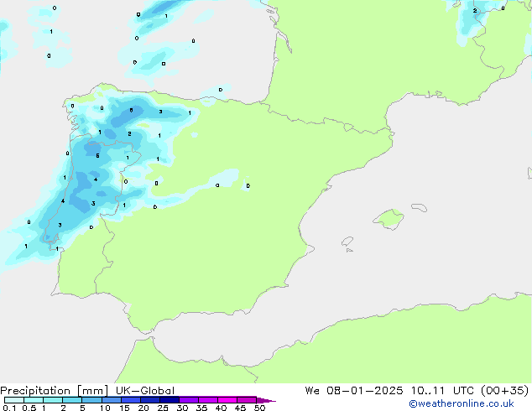This screenshot has height=411, width=532.
Task: Select legend swatch between 2 and 5
Action: pos(72,400)
